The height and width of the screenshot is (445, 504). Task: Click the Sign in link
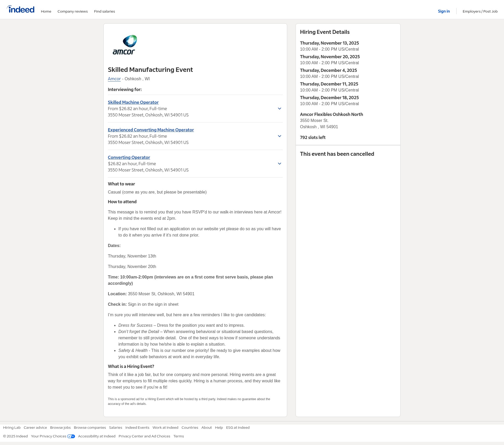pos(444,11)
